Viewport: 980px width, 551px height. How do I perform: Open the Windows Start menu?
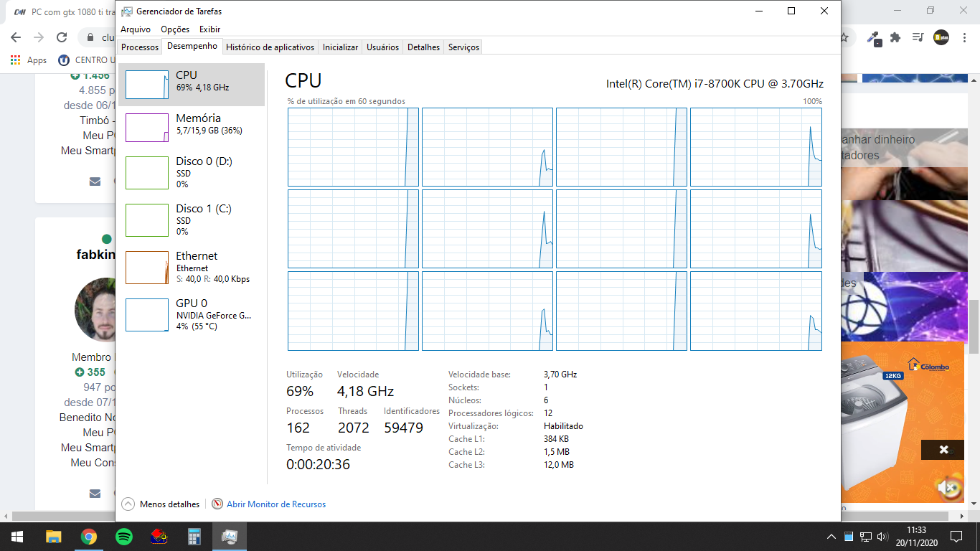coord(17,537)
